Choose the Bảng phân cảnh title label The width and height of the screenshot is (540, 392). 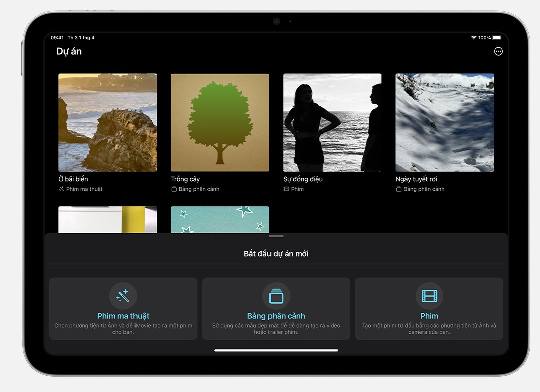click(x=276, y=316)
